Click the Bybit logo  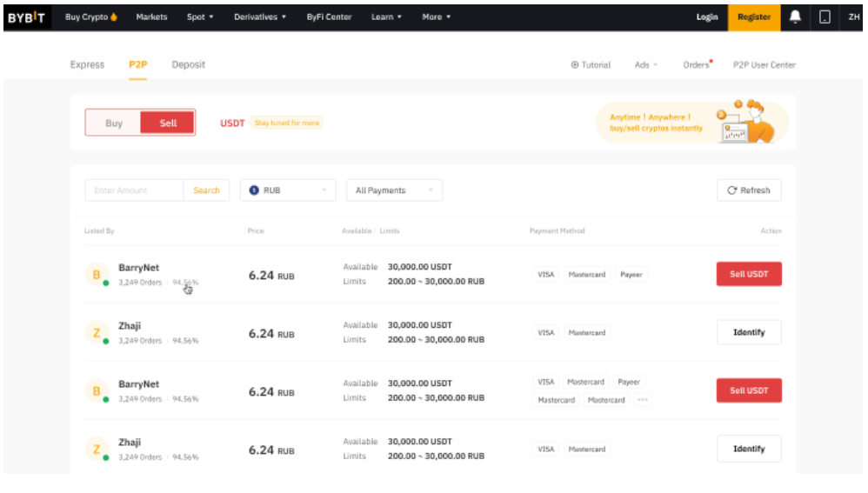coord(26,17)
